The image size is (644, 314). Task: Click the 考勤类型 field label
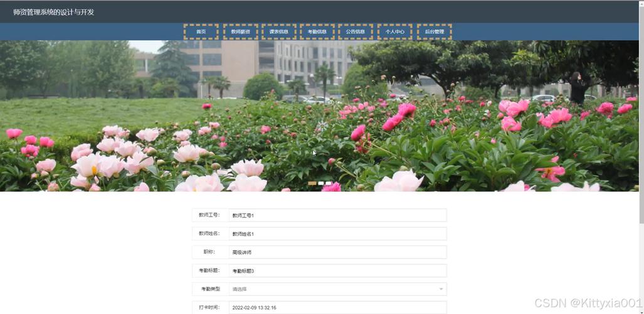tap(211, 289)
